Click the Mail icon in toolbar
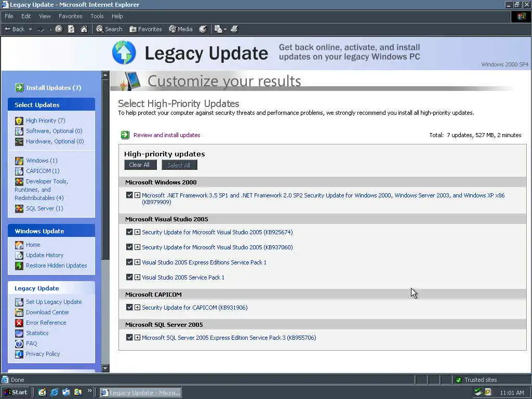The width and height of the screenshot is (532, 399). (219, 29)
